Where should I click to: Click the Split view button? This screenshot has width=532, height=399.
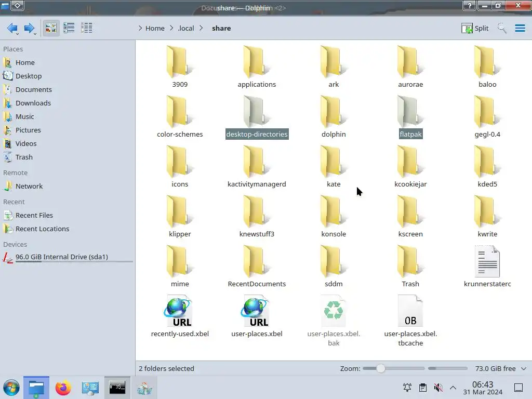pyautogui.click(x=475, y=28)
